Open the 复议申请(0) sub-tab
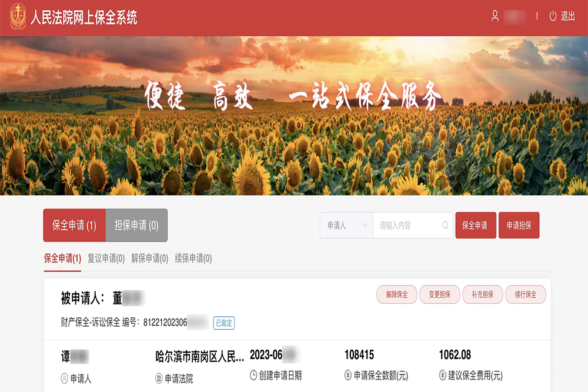The width and height of the screenshot is (588, 392). click(106, 259)
